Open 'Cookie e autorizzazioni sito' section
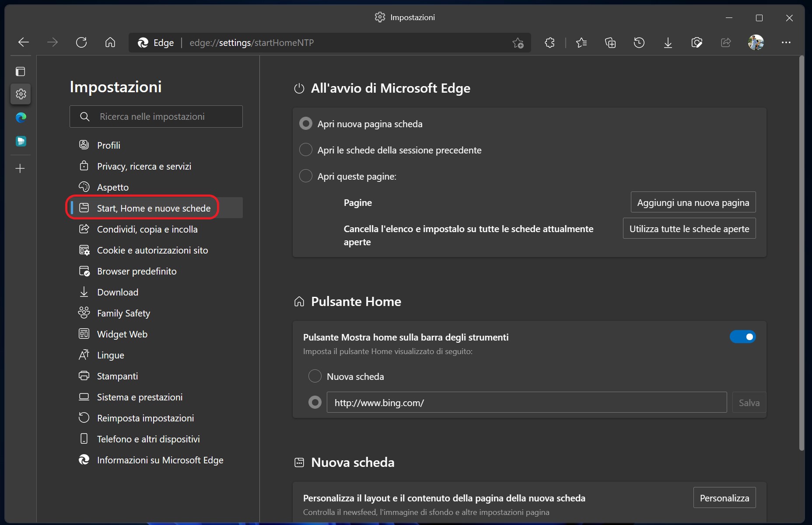812x525 pixels. click(156, 250)
